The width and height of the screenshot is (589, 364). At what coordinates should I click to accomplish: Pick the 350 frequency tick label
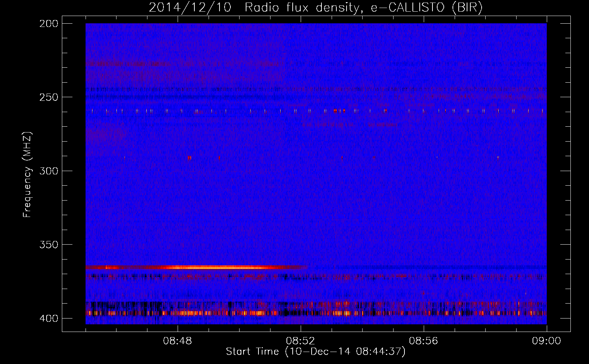(x=48, y=244)
